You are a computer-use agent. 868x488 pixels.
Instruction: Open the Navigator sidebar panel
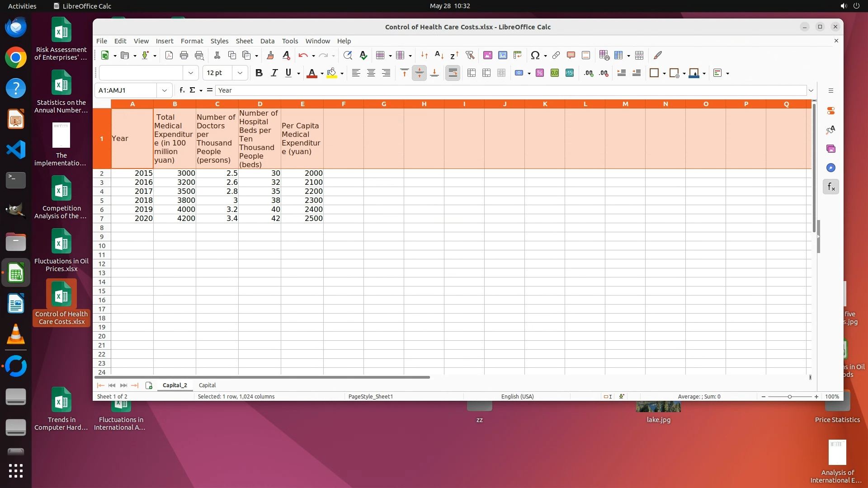831,168
